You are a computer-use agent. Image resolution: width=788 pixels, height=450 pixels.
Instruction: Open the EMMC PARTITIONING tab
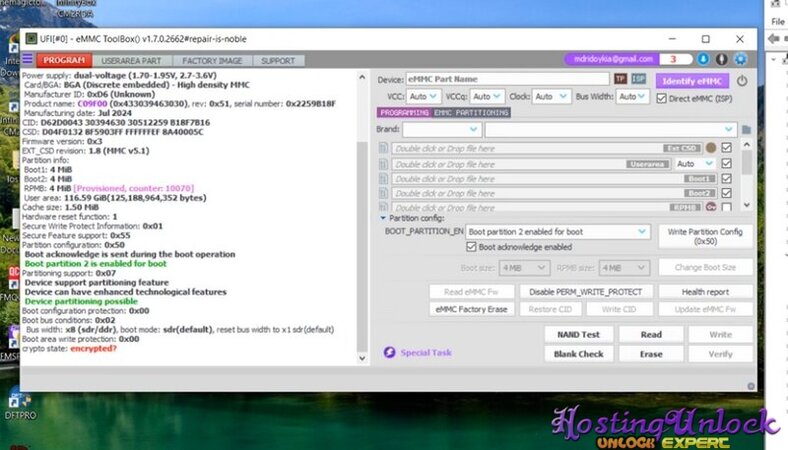point(471,113)
